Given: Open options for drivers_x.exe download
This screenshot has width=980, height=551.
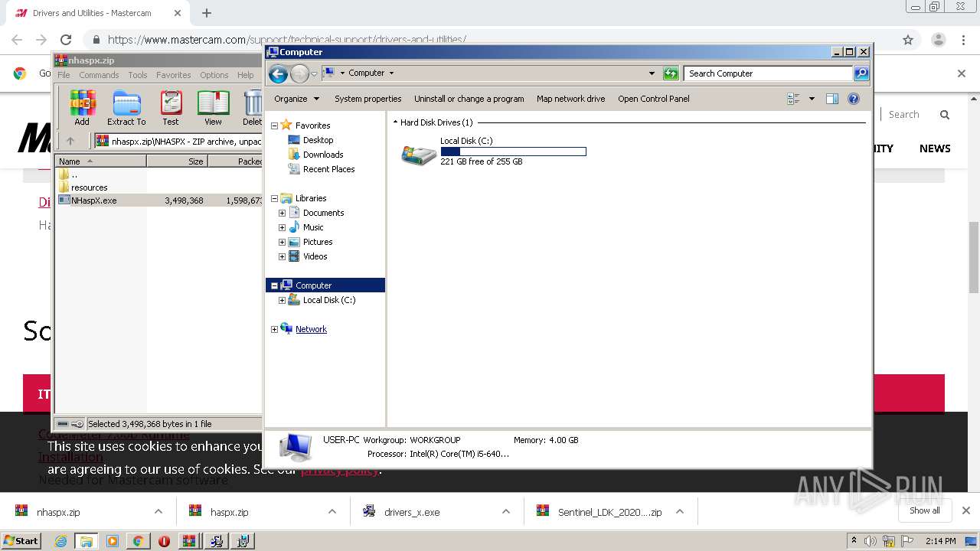Looking at the screenshot, I should [x=505, y=512].
